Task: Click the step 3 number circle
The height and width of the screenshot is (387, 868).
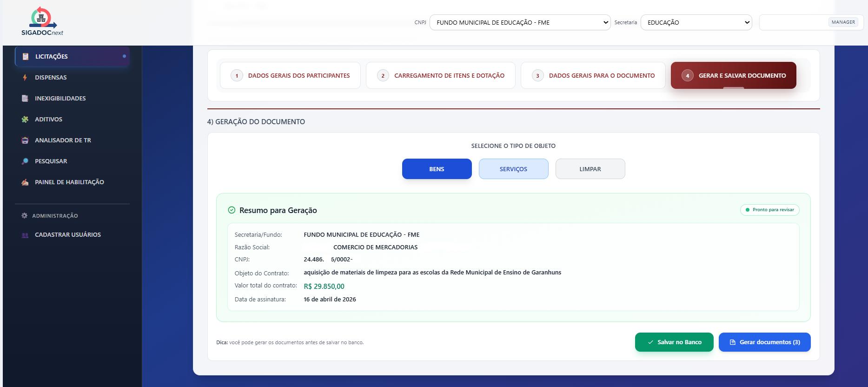Action: pyautogui.click(x=537, y=76)
